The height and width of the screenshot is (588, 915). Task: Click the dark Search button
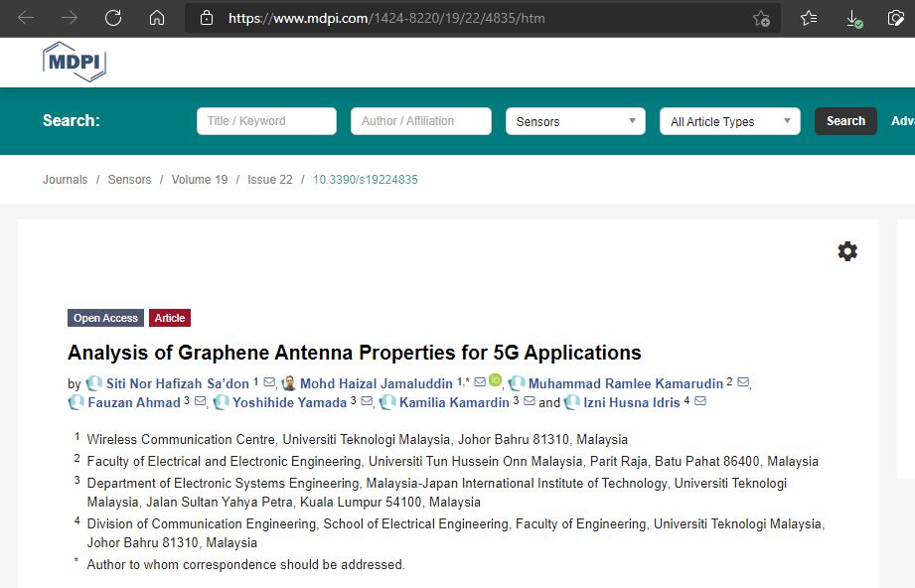coord(845,121)
